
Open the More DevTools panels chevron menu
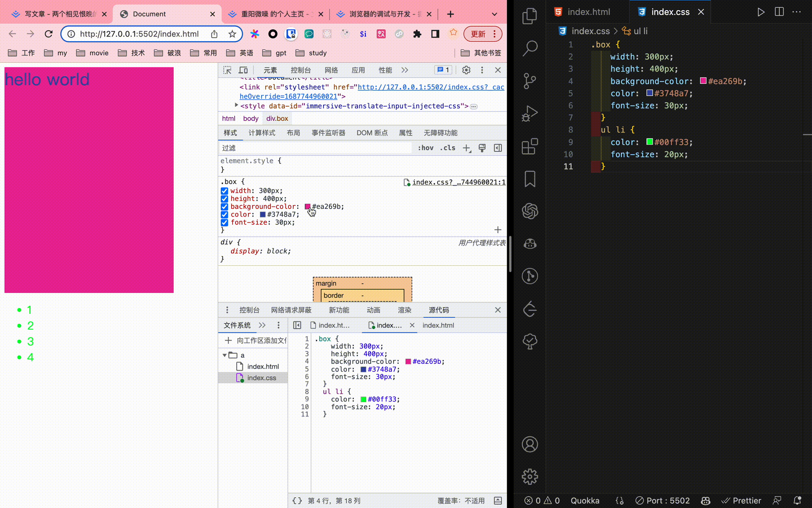click(x=404, y=70)
